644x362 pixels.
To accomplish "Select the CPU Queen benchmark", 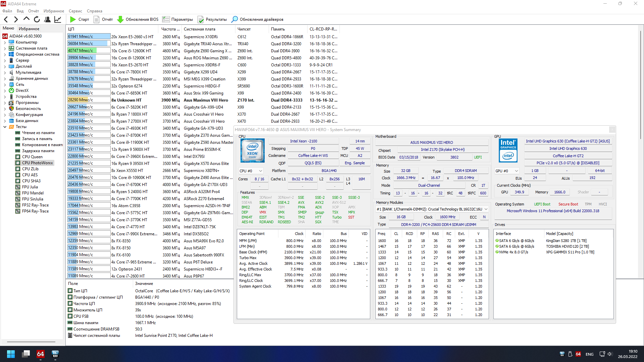I will point(32,157).
